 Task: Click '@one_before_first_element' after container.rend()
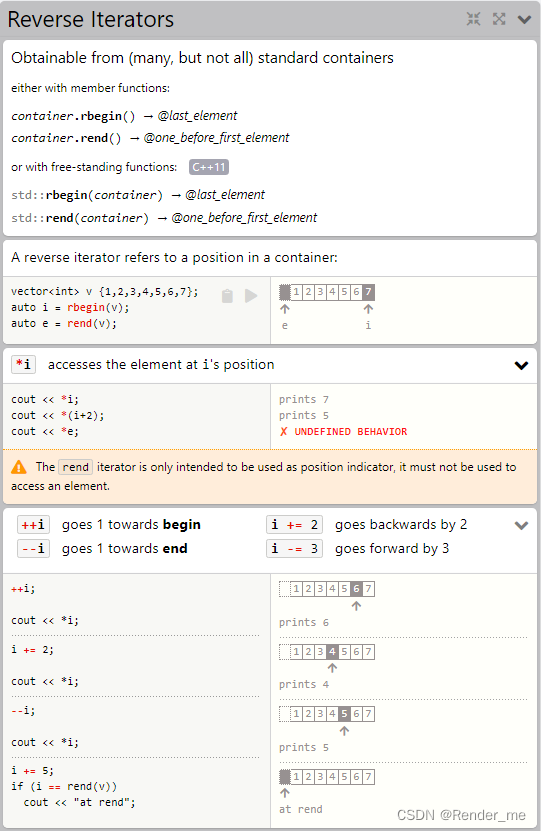[216, 138]
